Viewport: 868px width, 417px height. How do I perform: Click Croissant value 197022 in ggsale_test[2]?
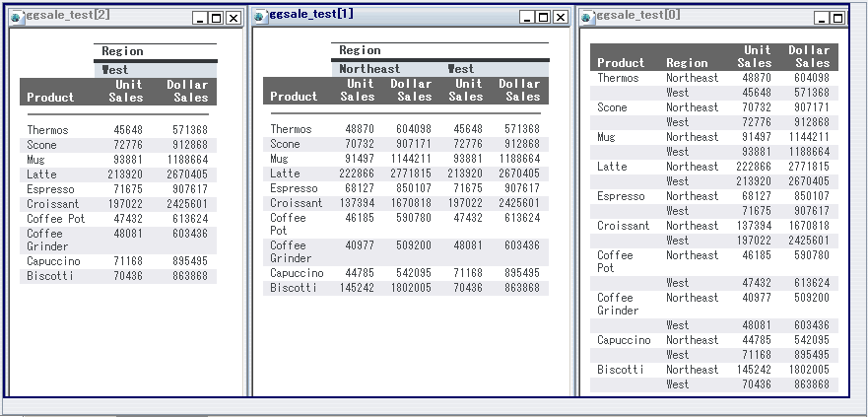pos(126,204)
